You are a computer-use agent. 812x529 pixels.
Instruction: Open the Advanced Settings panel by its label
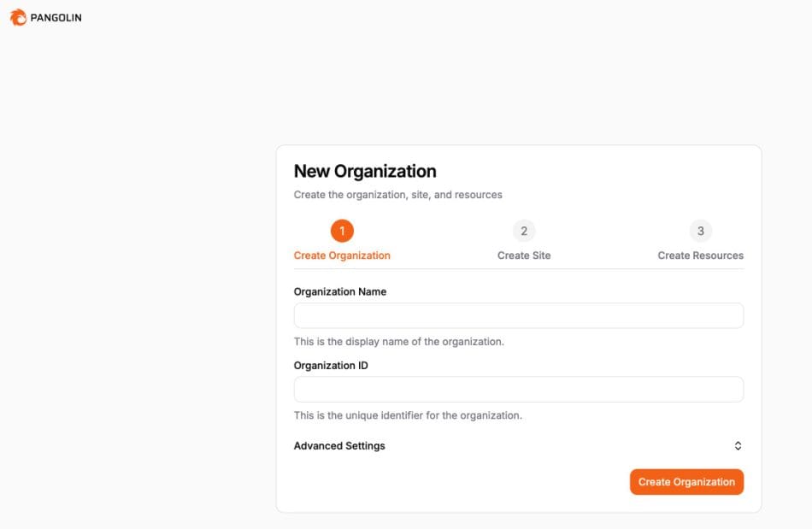coord(339,445)
